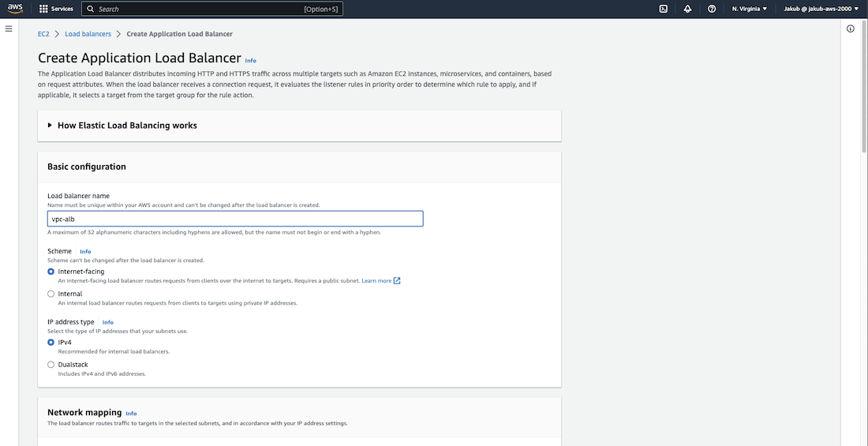The image size is (868, 446).
Task: Open the Jakub account dropdown menu
Action: coord(821,9)
